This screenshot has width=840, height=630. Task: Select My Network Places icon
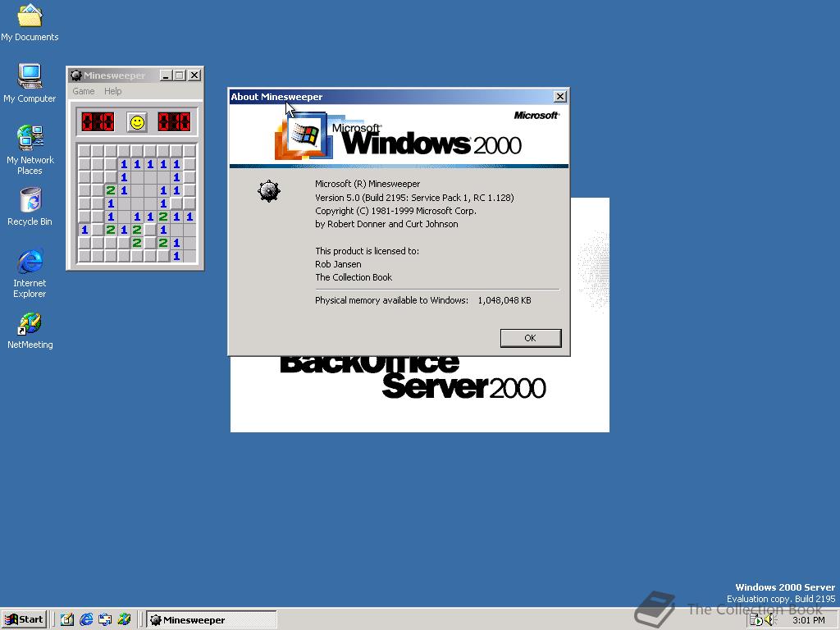30,150
